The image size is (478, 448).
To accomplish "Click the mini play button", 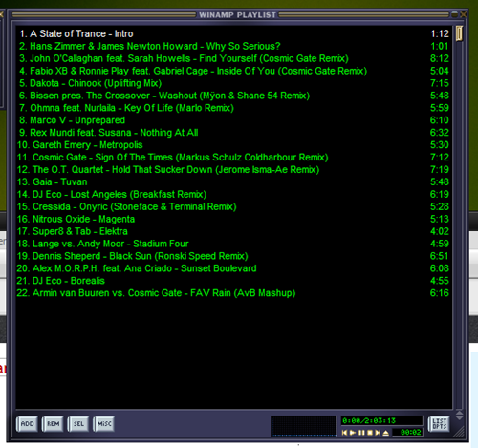I will tap(353, 433).
